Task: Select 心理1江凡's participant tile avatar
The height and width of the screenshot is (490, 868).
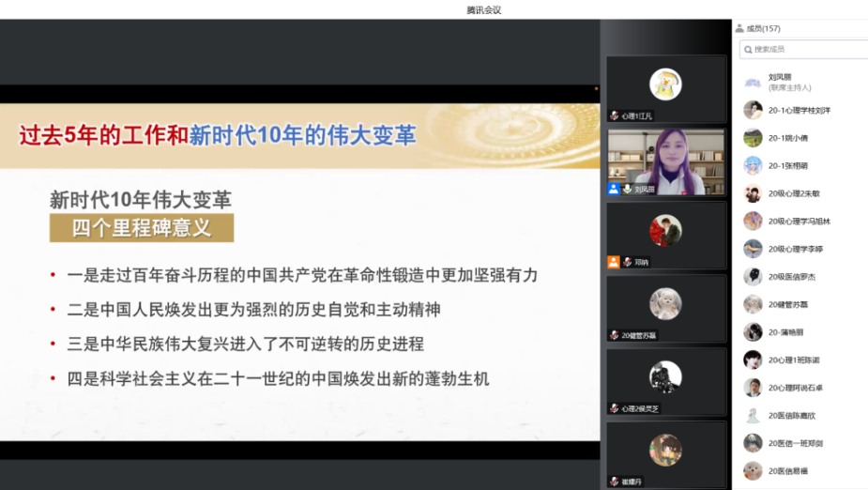Action: pyautogui.click(x=665, y=84)
